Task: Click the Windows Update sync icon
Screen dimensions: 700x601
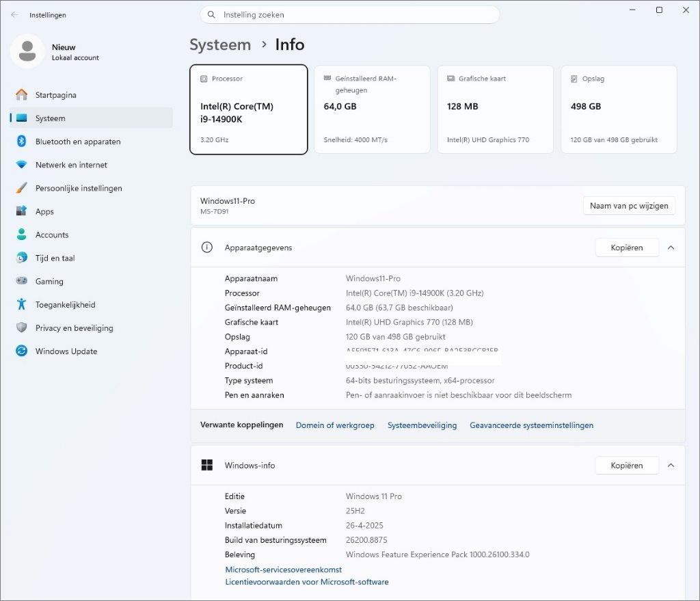Action: [21, 351]
